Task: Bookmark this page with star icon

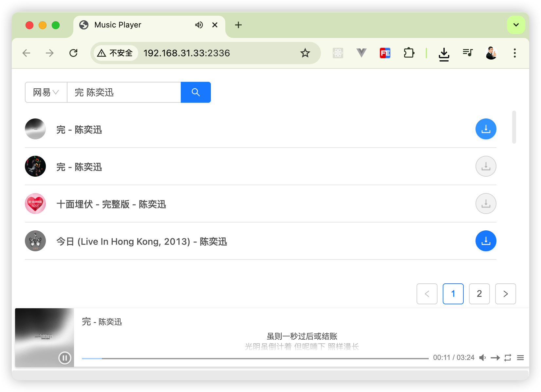Action: click(305, 53)
